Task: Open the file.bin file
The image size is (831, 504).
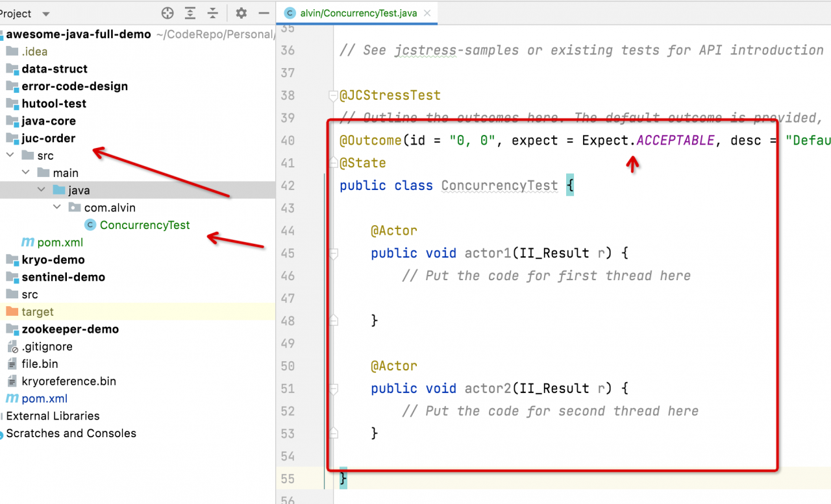Action: click(40, 364)
